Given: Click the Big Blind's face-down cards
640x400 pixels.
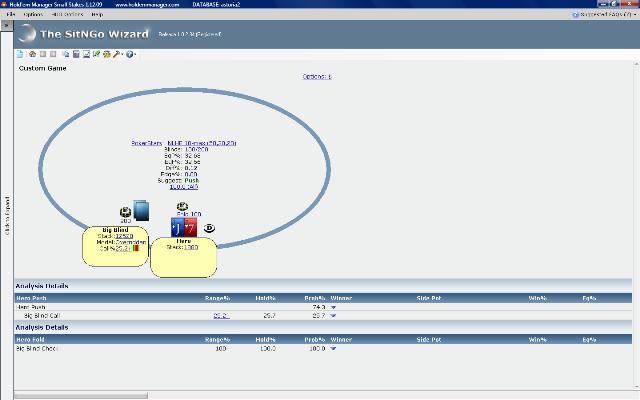Looking at the screenshot, I should tap(141, 211).
